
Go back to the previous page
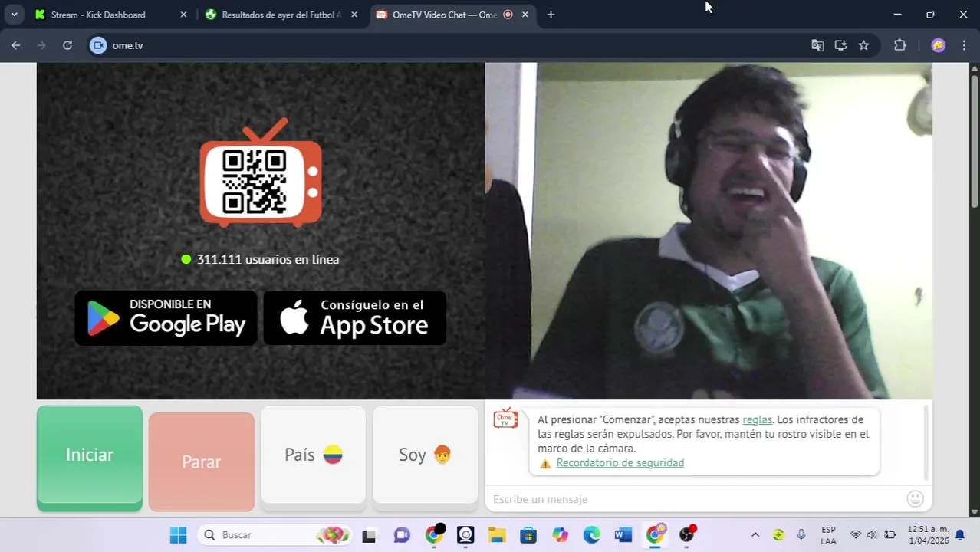[16, 45]
